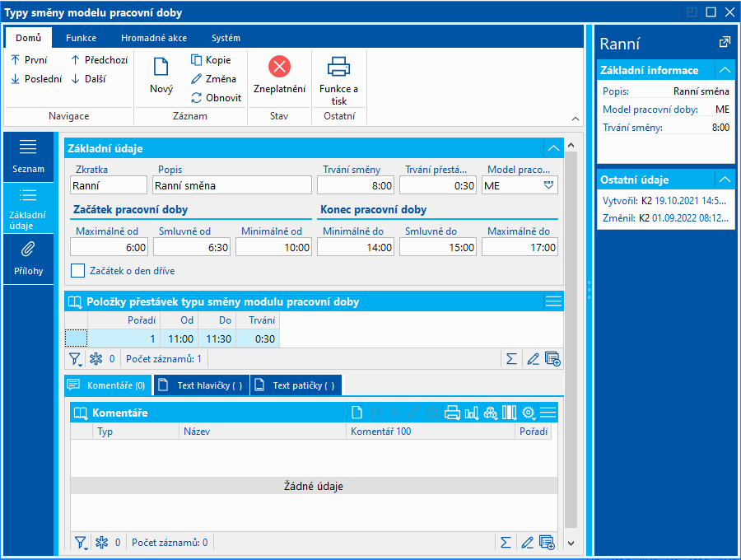Click scrollbar up arrow in form
Image resolution: width=741 pixels, height=560 pixels.
coord(571,145)
